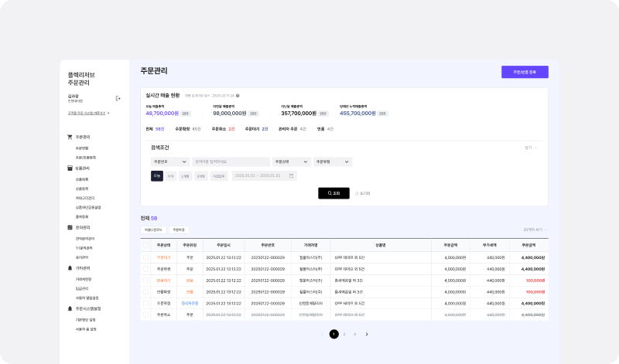The width and height of the screenshot is (619, 364).
Task: Select the 상품관리 box icon in sidebar
Action: coord(70,168)
